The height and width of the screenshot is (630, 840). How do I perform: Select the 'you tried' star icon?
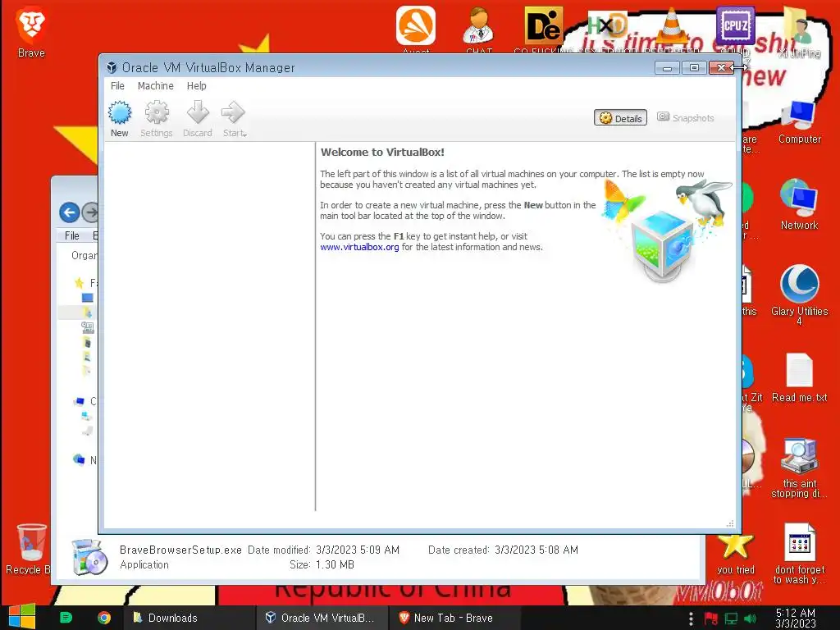pos(736,554)
